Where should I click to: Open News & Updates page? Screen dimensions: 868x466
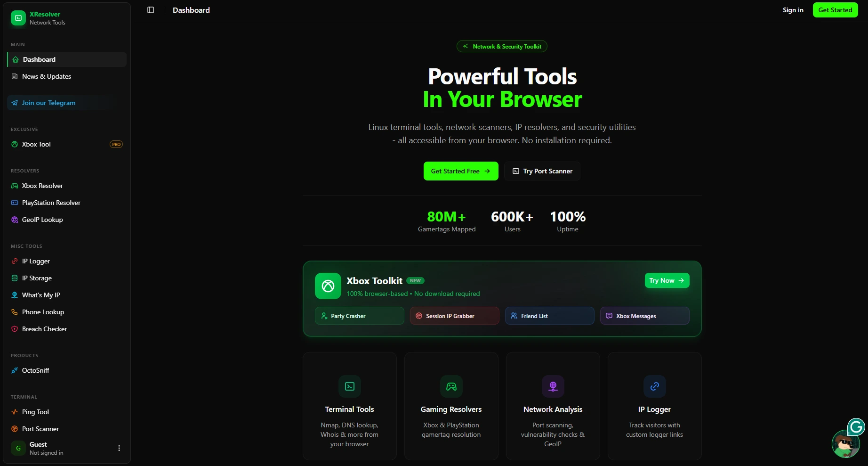pyautogui.click(x=67, y=76)
